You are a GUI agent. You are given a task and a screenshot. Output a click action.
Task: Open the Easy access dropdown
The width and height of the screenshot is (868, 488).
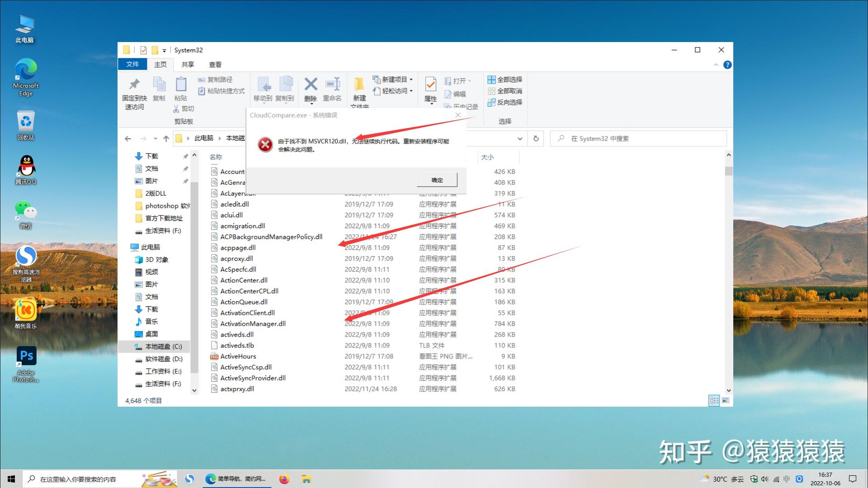393,91
